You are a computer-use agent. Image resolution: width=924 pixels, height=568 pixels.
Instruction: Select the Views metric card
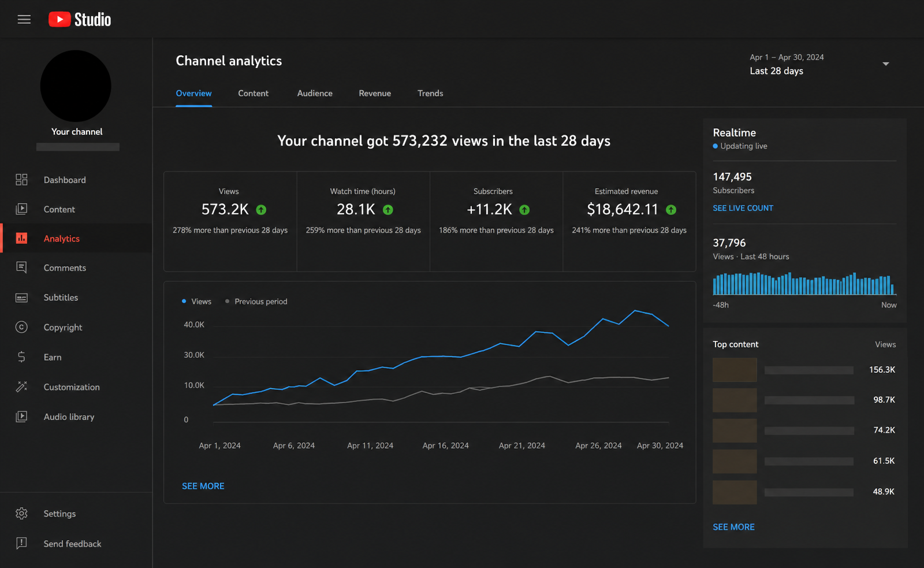coord(230,221)
